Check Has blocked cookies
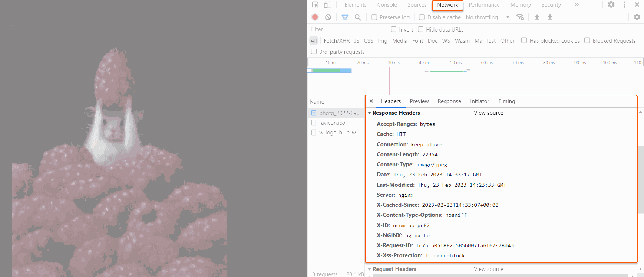 point(524,40)
